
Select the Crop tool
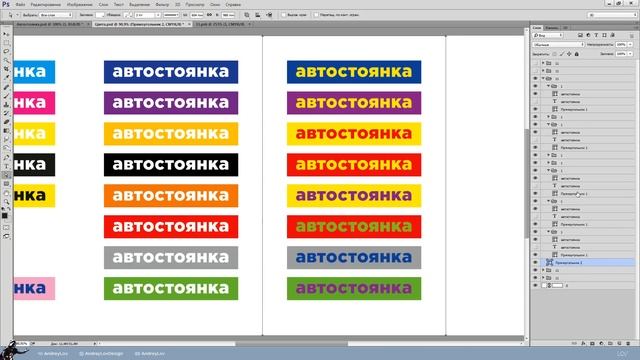6,69
